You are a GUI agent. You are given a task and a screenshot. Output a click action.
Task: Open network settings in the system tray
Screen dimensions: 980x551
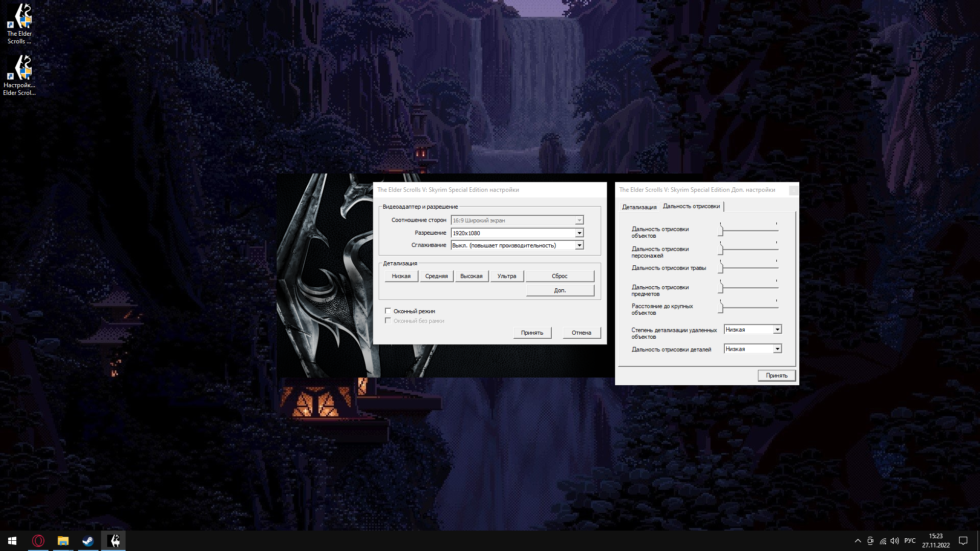(883, 541)
